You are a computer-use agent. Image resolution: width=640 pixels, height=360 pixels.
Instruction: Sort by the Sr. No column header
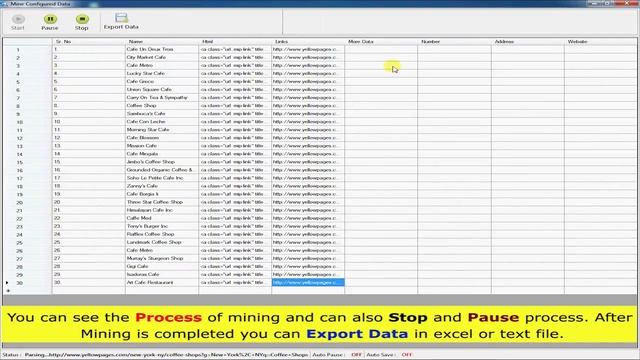tap(89, 42)
